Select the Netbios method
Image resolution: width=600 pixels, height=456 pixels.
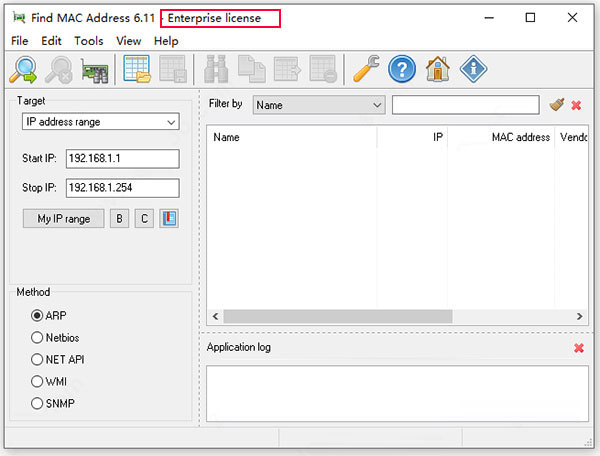coord(55,338)
